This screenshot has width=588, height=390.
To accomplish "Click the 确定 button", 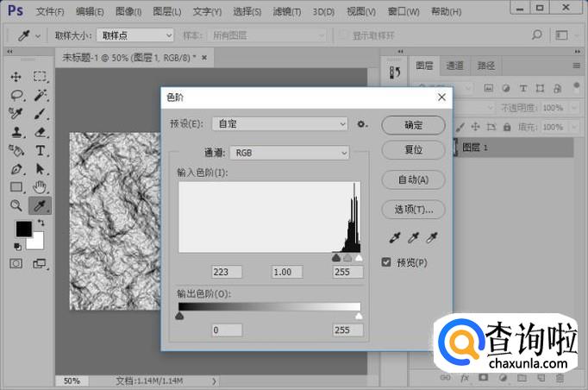I will coord(413,125).
